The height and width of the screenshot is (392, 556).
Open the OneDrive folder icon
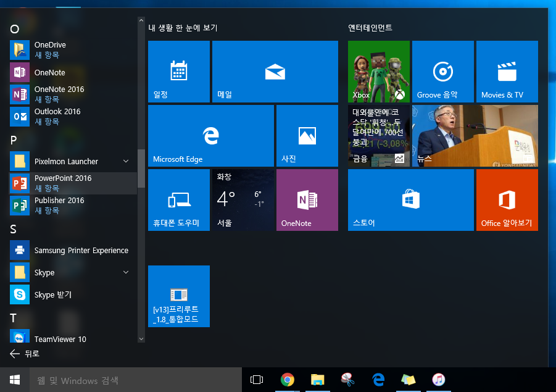point(20,50)
